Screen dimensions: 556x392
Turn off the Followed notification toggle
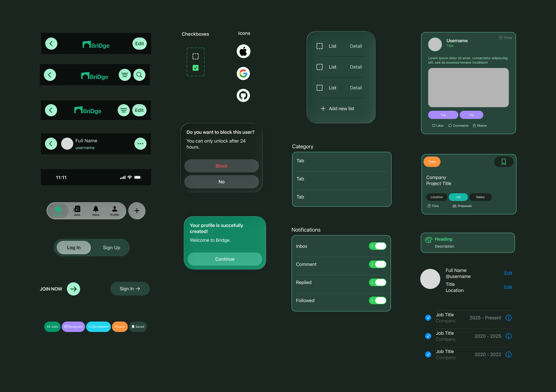click(x=378, y=300)
